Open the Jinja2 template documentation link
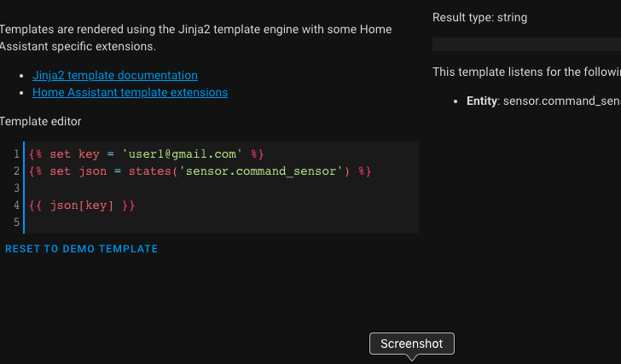This screenshot has height=364, width=621. [115, 75]
